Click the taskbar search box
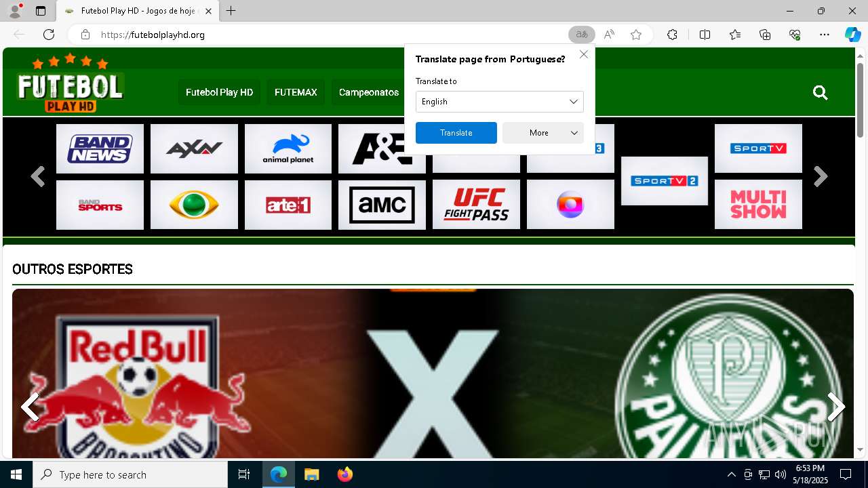The image size is (868, 488). [x=130, y=474]
